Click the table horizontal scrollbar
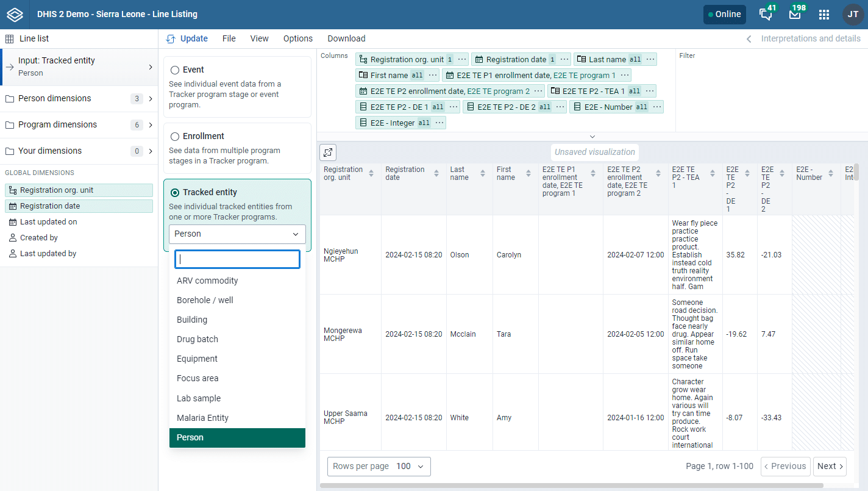The width and height of the screenshot is (868, 491). [x=571, y=486]
